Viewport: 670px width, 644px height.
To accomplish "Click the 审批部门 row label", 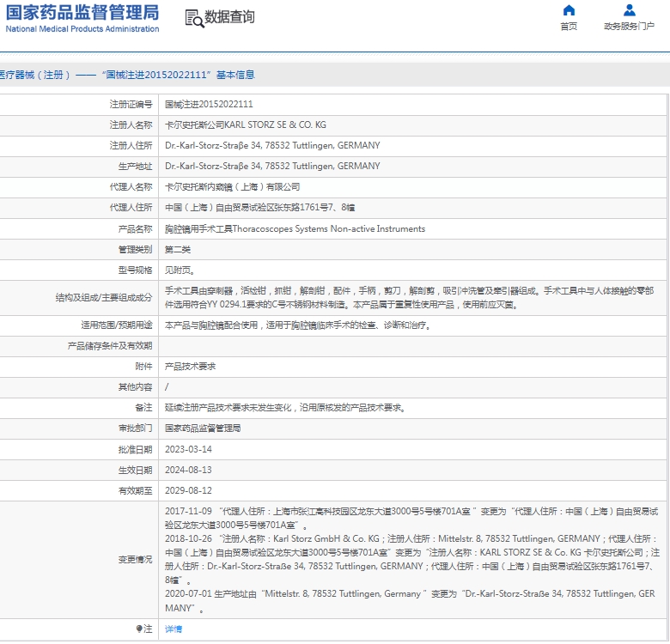I will (135, 428).
